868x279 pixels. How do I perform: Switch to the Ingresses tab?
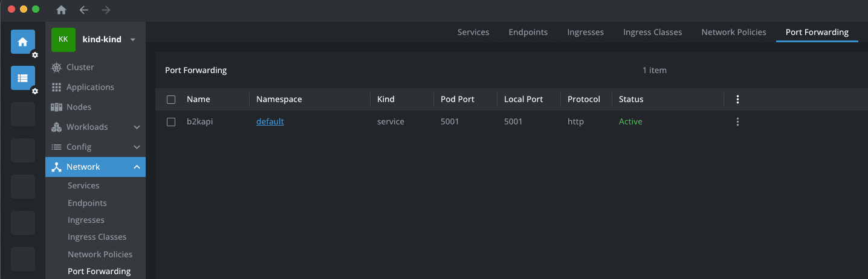586,32
